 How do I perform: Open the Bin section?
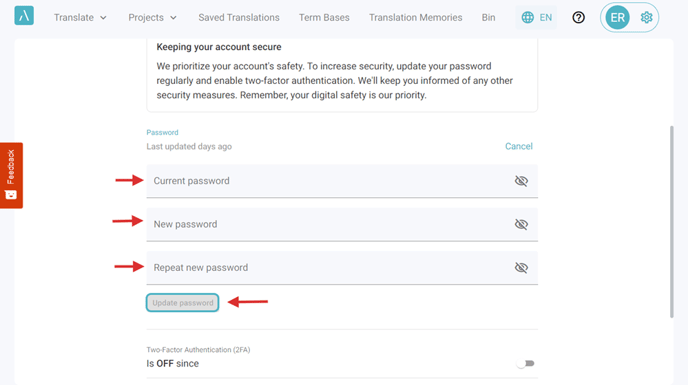coord(488,18)
